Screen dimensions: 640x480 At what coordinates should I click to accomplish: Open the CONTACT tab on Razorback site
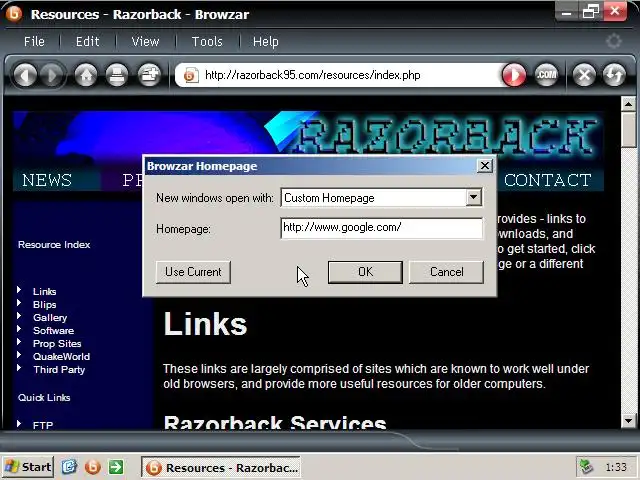pyautogui.click(x=548, y=180)
